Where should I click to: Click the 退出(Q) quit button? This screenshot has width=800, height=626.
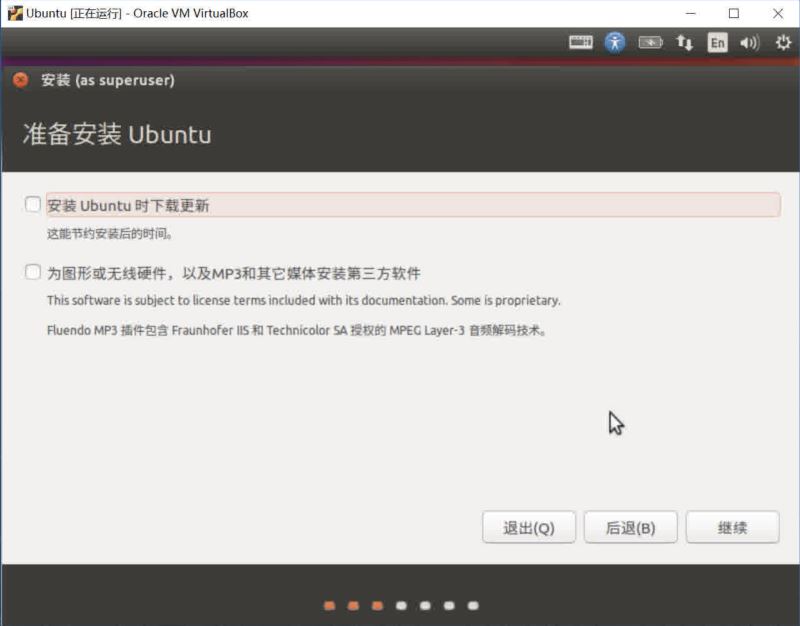tap(529, 528)
